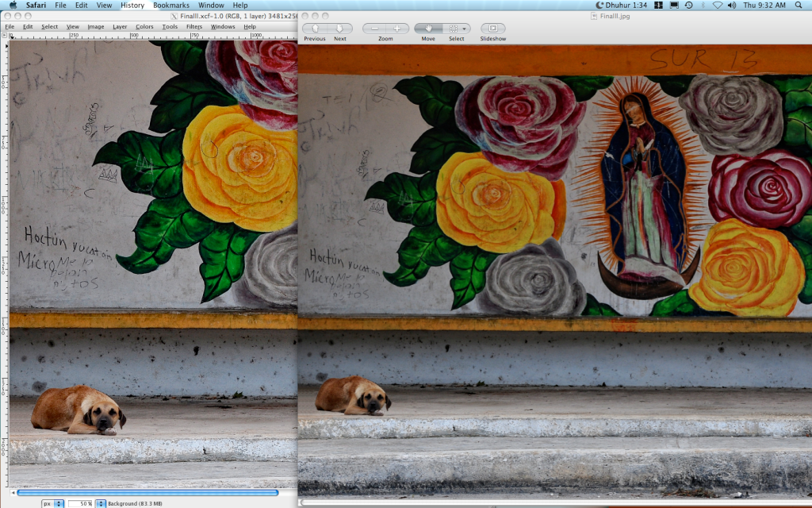Click the display status menu icon
The width and height of the screenshot is (812, 508).
tap(674, 6)
